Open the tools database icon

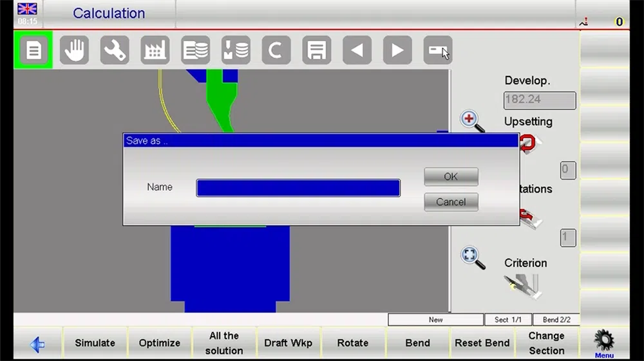tap(236, 50)
